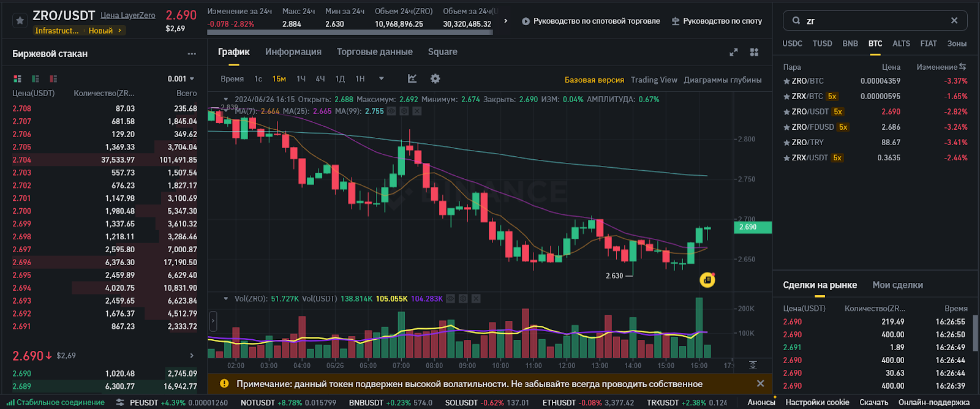Collapse the Vol(ZRO) legend arrow
The height and width of the screenshot is (409, 980).
(x=226, y=299)
